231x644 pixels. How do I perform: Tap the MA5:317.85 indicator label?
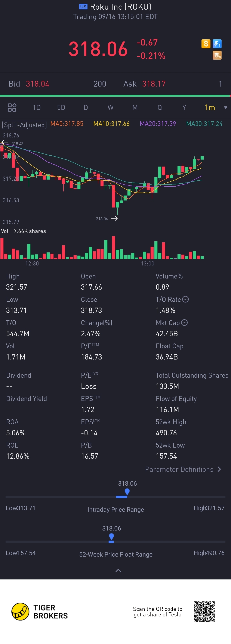[67, 124]
